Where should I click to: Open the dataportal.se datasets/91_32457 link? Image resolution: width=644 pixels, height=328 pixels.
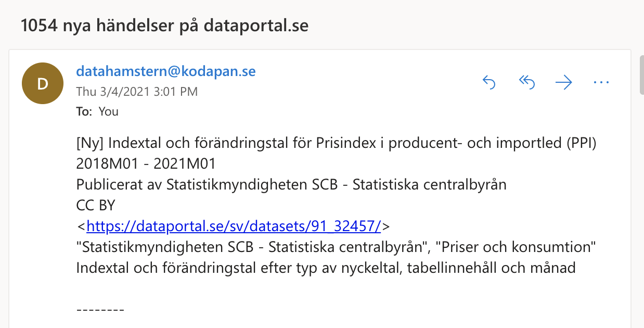(x=234, y=226)
